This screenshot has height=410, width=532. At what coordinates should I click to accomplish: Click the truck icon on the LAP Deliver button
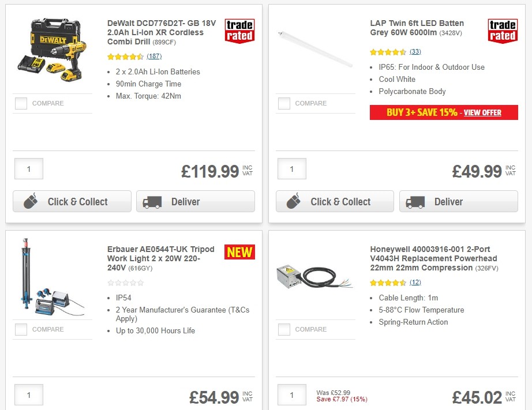click(x=414, y=202)
